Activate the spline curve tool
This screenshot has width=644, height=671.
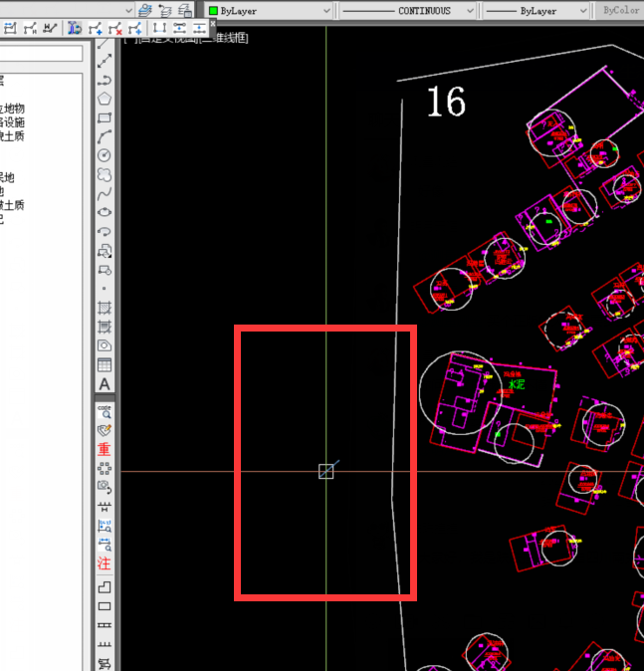pyautogui.click(x=105, y=193)
